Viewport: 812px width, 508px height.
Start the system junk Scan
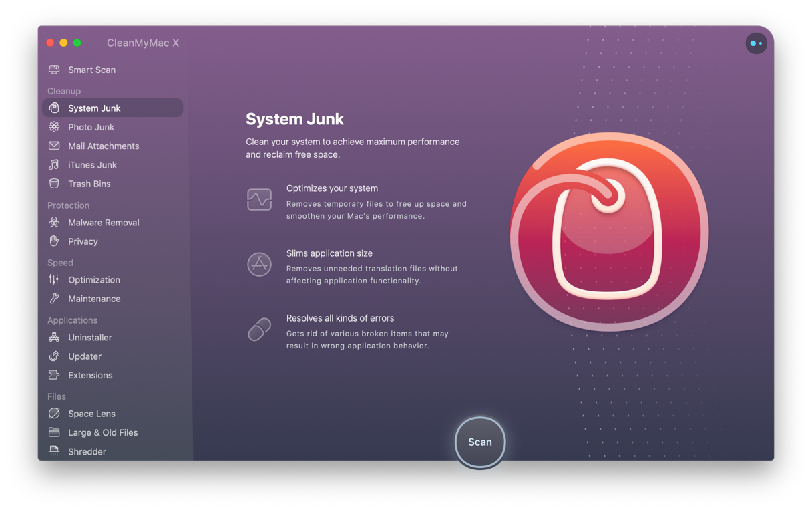pos(480,442)
